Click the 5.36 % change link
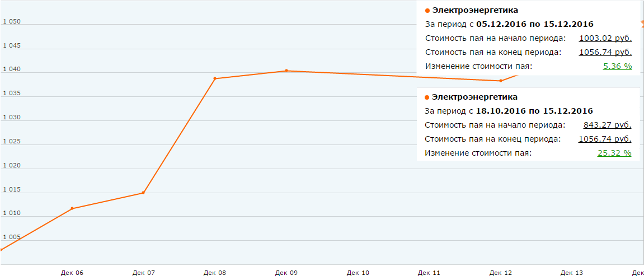This screenshot has width=644, height=280. point(617,66)
